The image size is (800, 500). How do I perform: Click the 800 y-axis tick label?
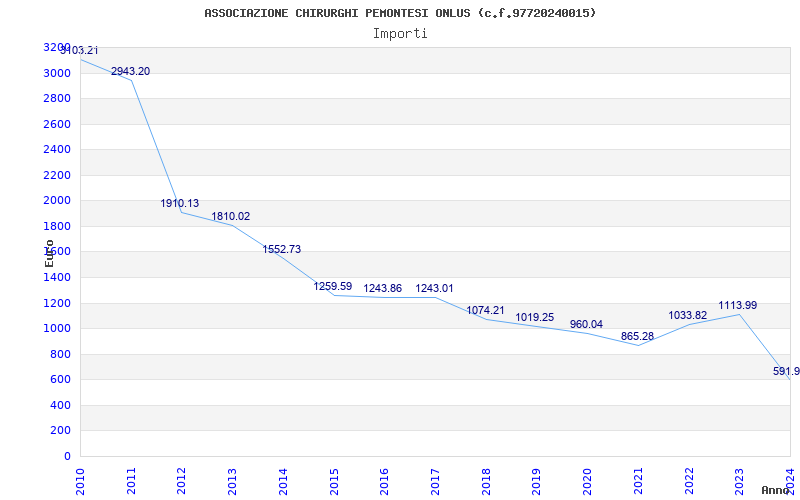[61, 355]
